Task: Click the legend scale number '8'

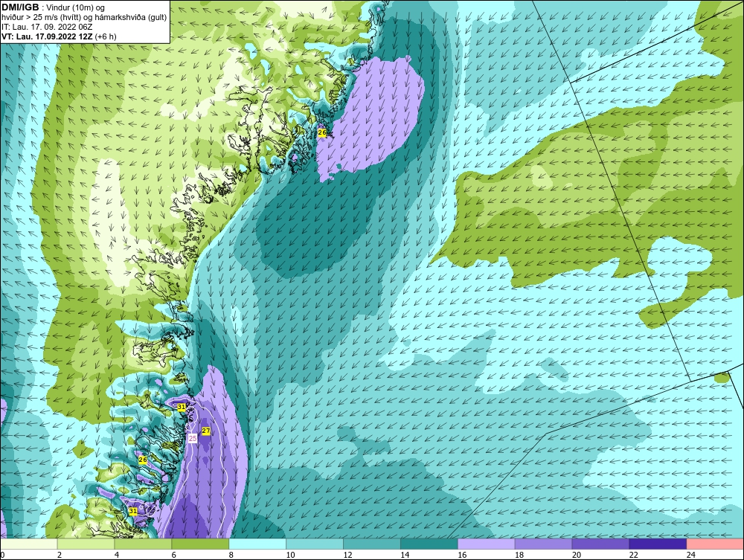Action: (231, 555)
